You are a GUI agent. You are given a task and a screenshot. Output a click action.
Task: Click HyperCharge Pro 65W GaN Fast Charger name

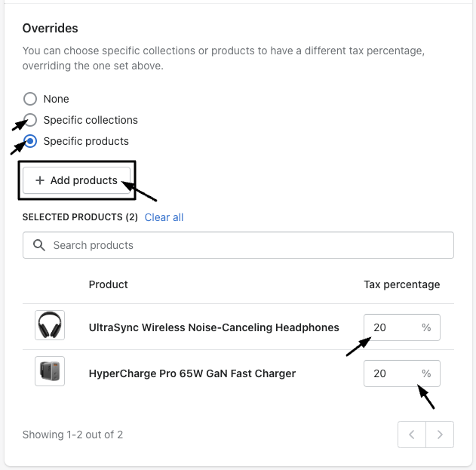pyautogui.click(x=192, y=373)
